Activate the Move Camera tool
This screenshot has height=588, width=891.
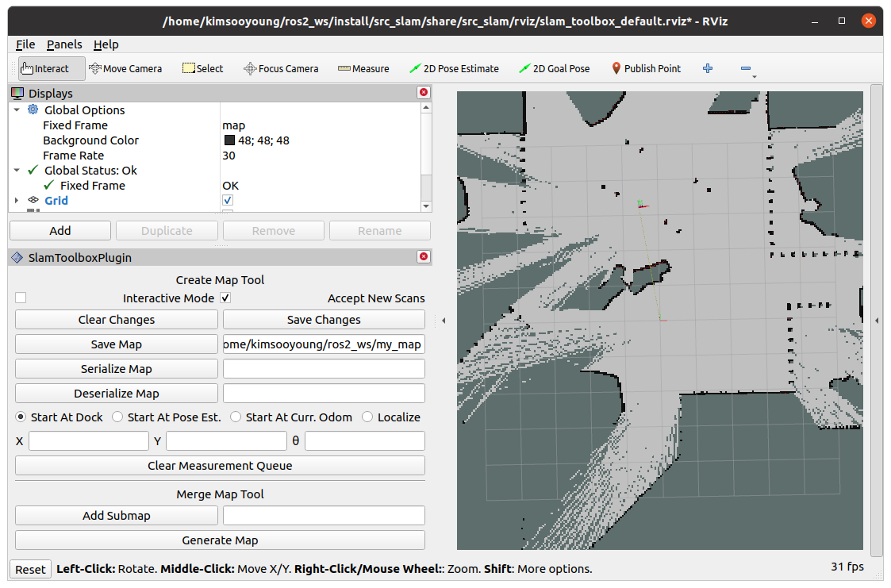(x=125, y=69)
